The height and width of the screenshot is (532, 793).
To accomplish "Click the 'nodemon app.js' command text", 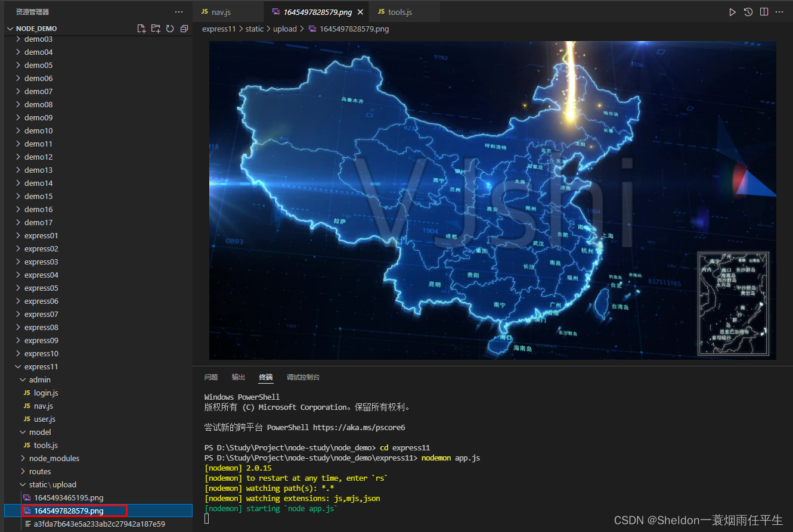I will (451, 458).
